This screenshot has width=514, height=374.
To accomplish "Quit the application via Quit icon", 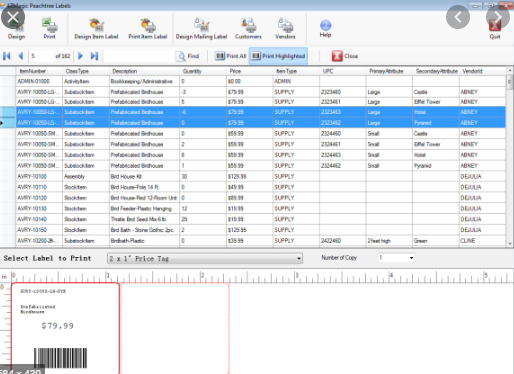I will [495, 30].
